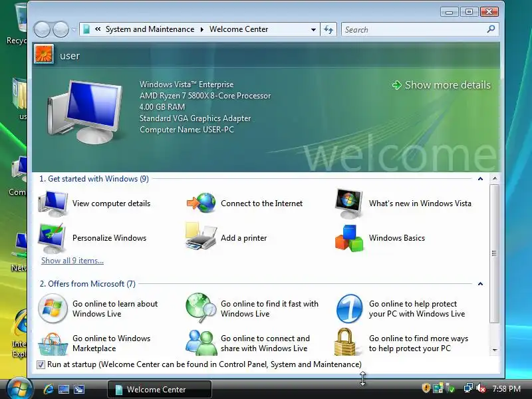
Task: Toggle the Run at startup checkbox
Action: (41, 364)
